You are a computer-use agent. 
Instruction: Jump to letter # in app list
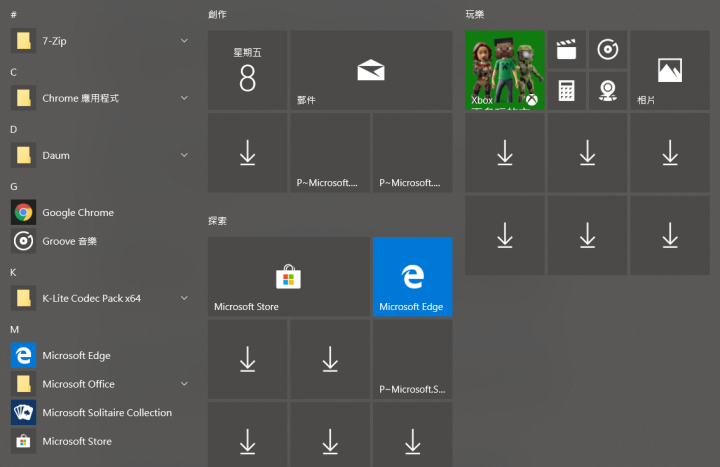14,15
